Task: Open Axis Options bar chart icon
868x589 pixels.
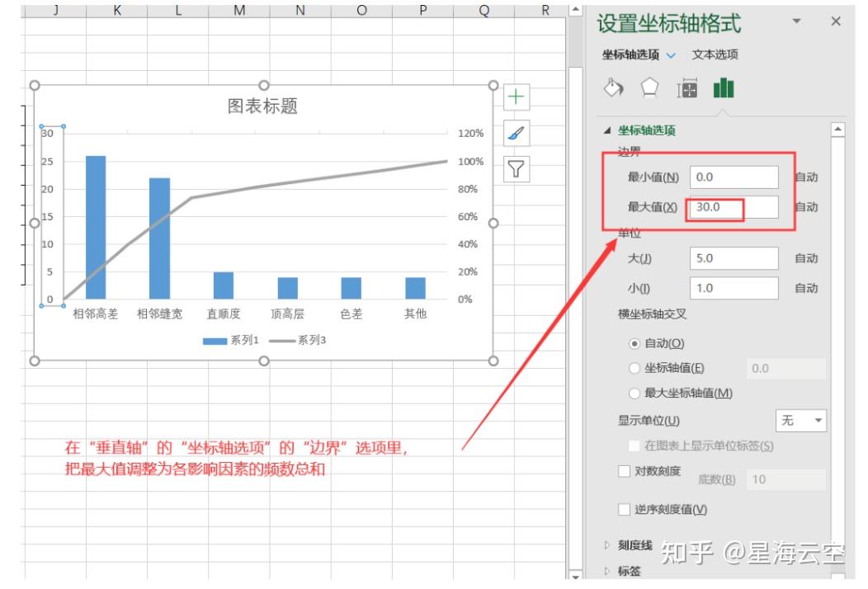Action: [724, 88]
